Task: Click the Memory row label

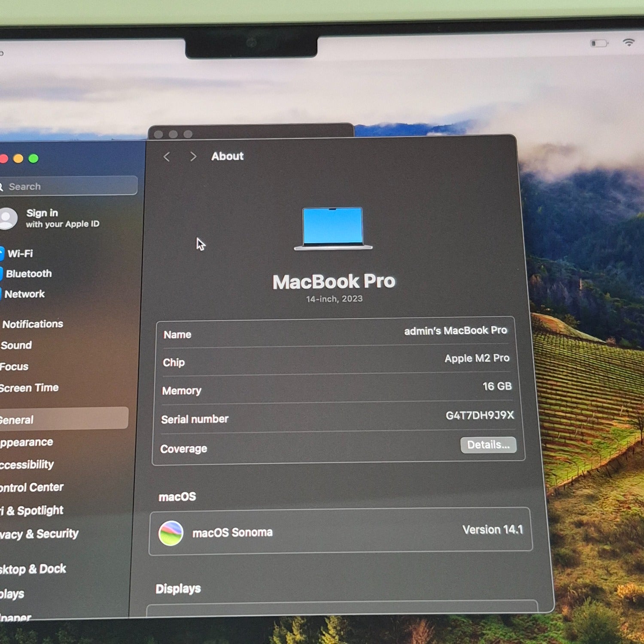Action: [182, 391]
